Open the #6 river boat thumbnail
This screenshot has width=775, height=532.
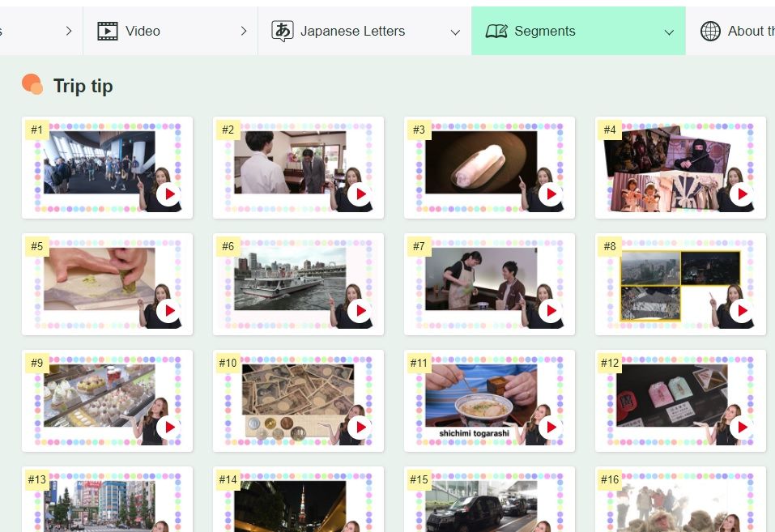pyautogui.click(x=298, y=284)
